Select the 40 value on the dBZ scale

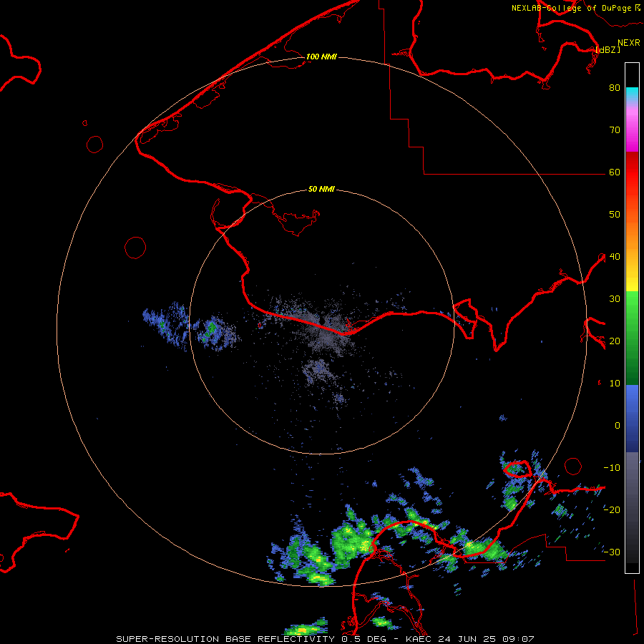coord(615,257)
